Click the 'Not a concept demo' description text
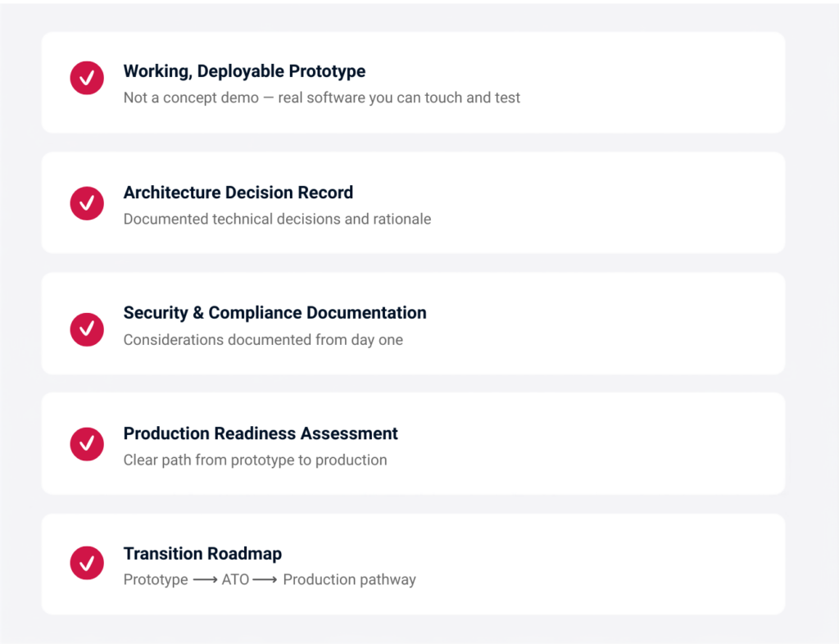 pyautogui.click(x=321, y=98)
